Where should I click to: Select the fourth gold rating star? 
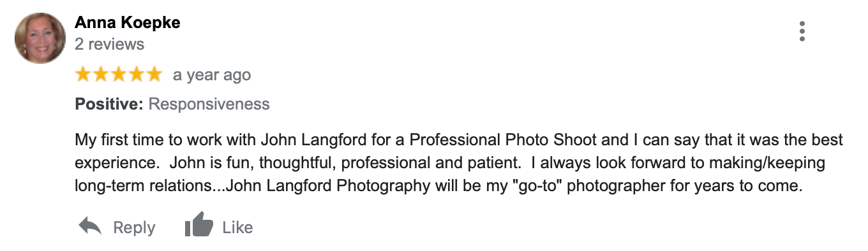(x=136, y=75)
